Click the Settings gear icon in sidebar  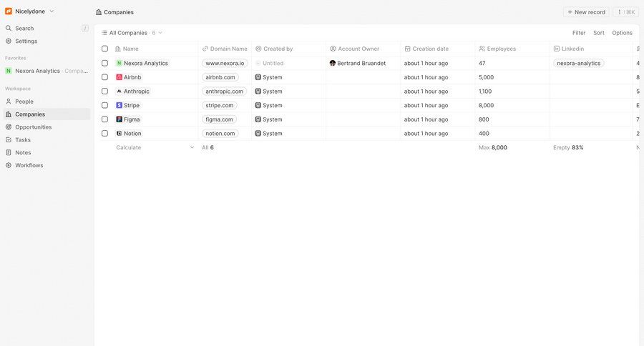coord(8,41)
